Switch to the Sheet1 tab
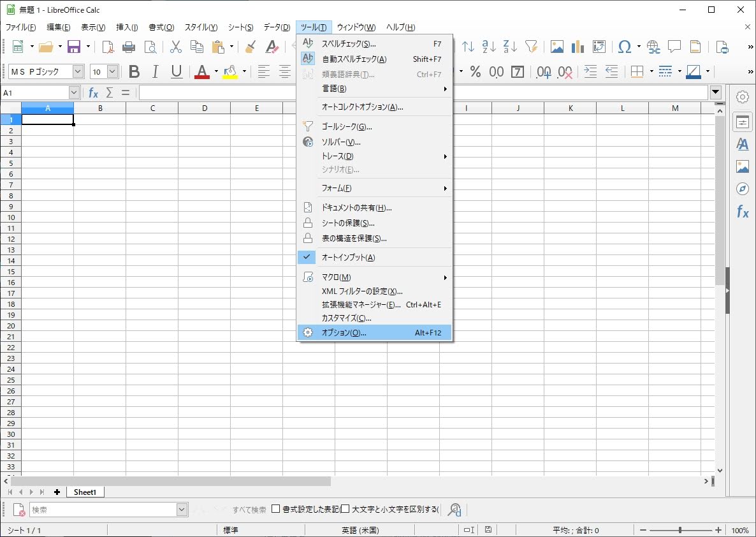The height and width of the screenshot is (537, 756). click(x=85, y=492)
